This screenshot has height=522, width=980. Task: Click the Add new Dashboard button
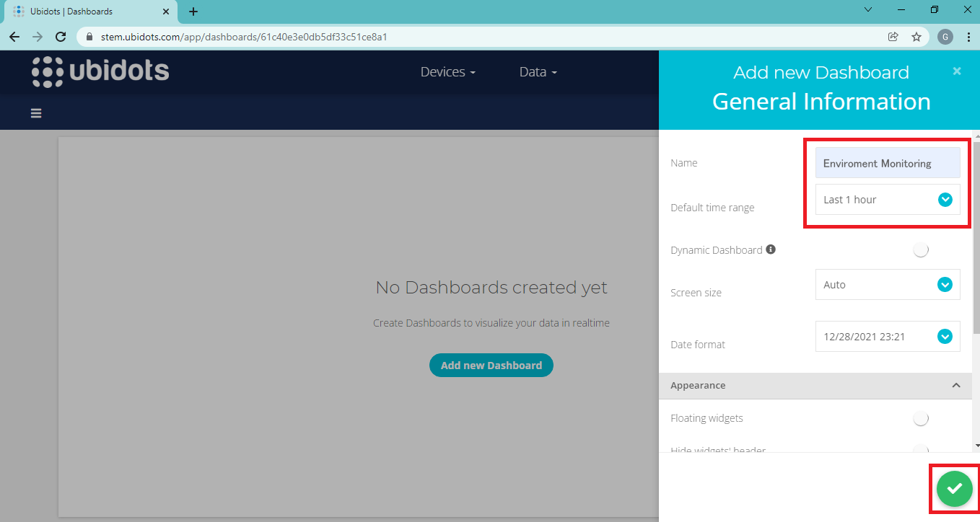[x=491, y=366]
